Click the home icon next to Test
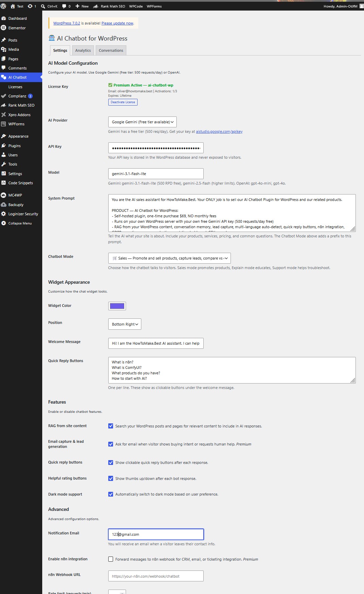The width and height of the screenshot is (364, 594). (13, 6)
